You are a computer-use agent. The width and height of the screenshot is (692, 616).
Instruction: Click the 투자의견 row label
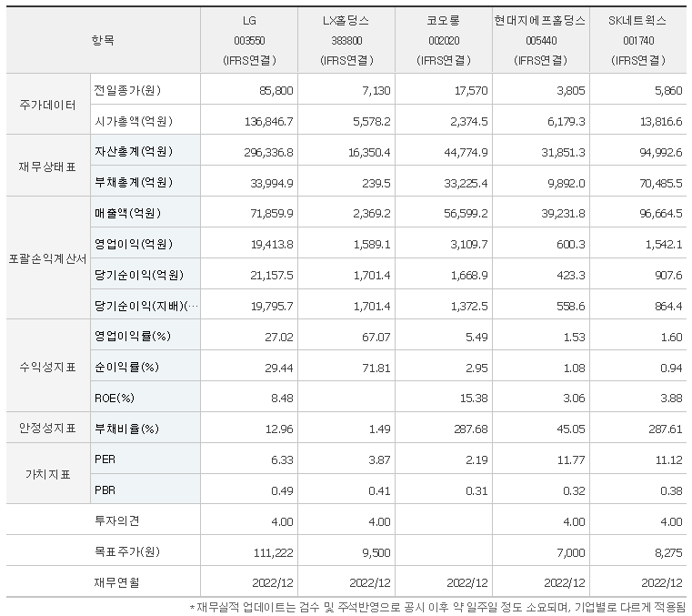point(117,520)
